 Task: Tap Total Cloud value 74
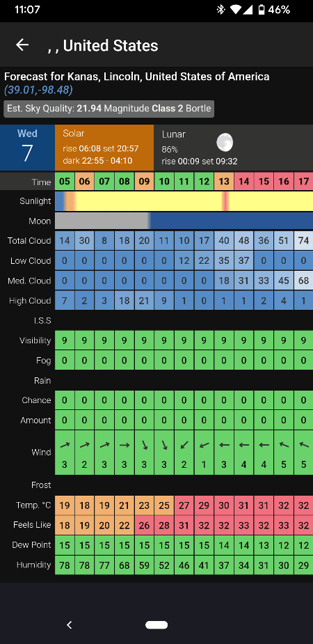tap(303, 241)
